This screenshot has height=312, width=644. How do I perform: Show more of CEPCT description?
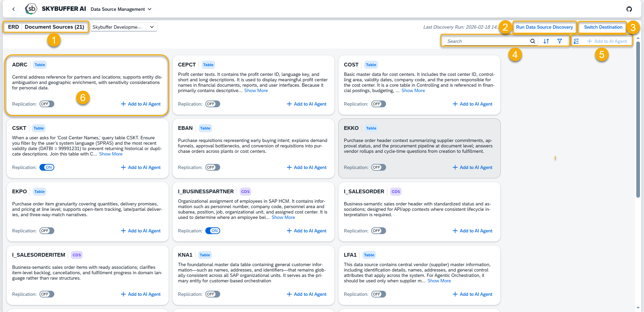(x=256, y=90)
